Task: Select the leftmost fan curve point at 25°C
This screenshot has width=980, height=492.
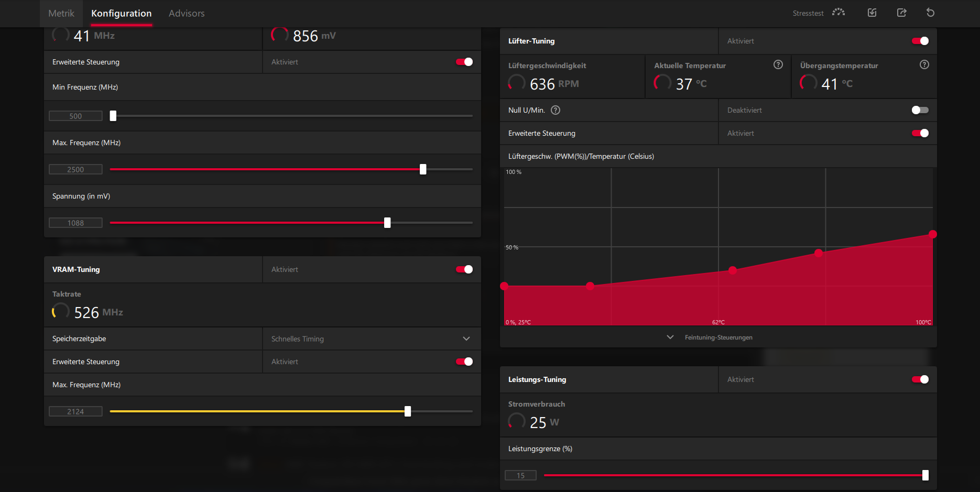Action: [504, 286]
